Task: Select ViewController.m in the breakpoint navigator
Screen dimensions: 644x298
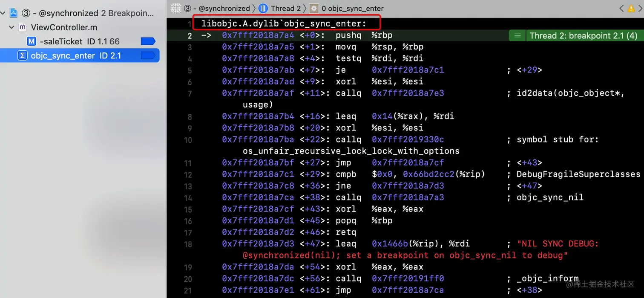Action: tap(64, 27)
